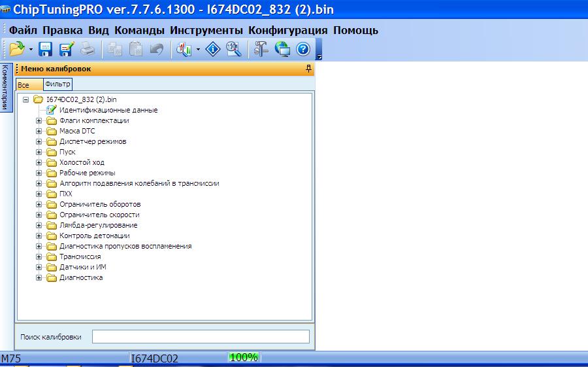Expand the Диспетчер режимов folder
The height and width of the screenshot is (367, 588).
pyautogui.click(x=39, y=141)
